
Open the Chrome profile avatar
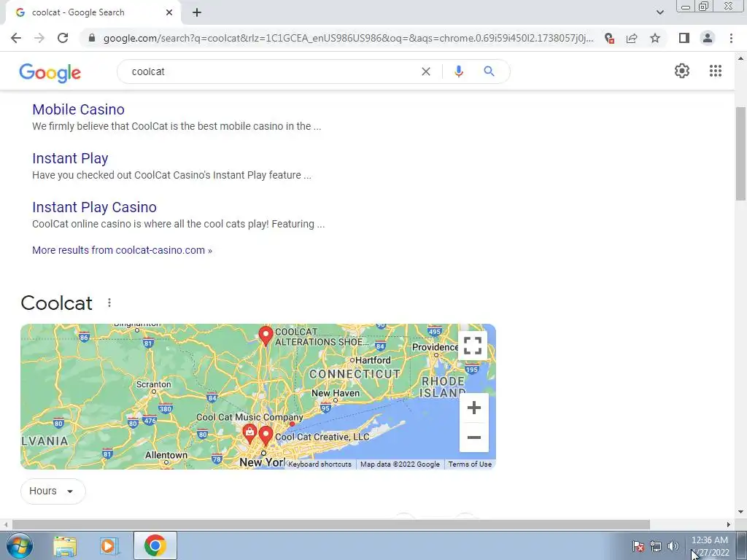click(708, 38)
